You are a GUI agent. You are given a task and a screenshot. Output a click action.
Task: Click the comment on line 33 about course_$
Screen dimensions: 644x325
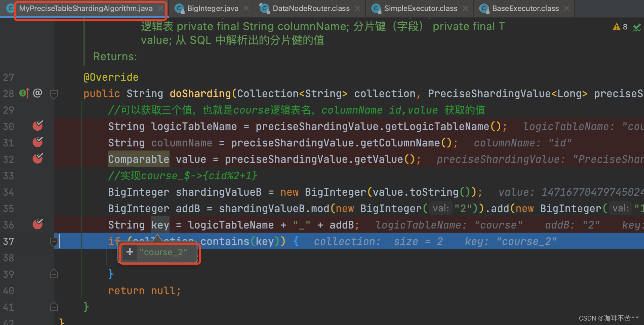point(183,176)
